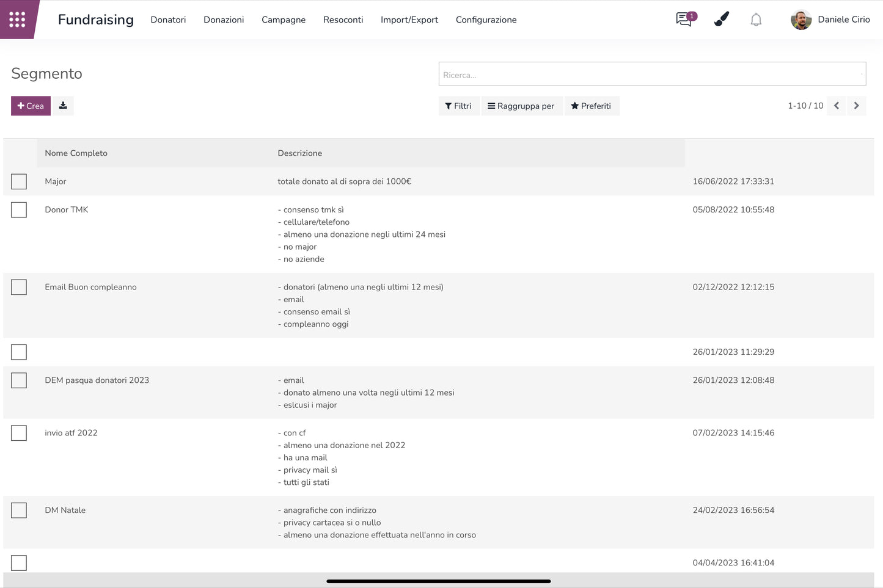
Task: Select the Donor TMK checkbox
Action: pyautogui.click(x=19, y=209)
